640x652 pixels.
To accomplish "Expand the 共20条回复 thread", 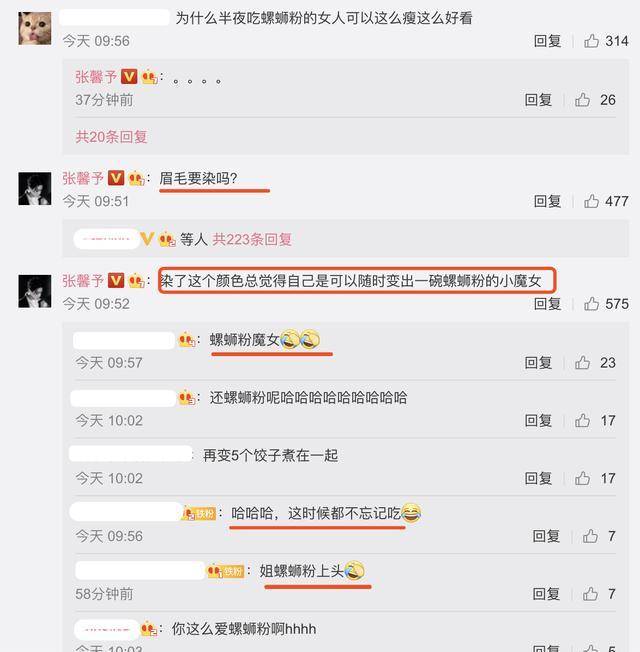I will point(111,137).
